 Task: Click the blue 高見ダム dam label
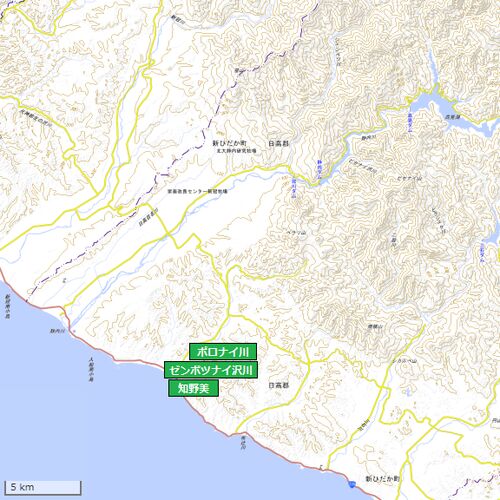(410, 123)
